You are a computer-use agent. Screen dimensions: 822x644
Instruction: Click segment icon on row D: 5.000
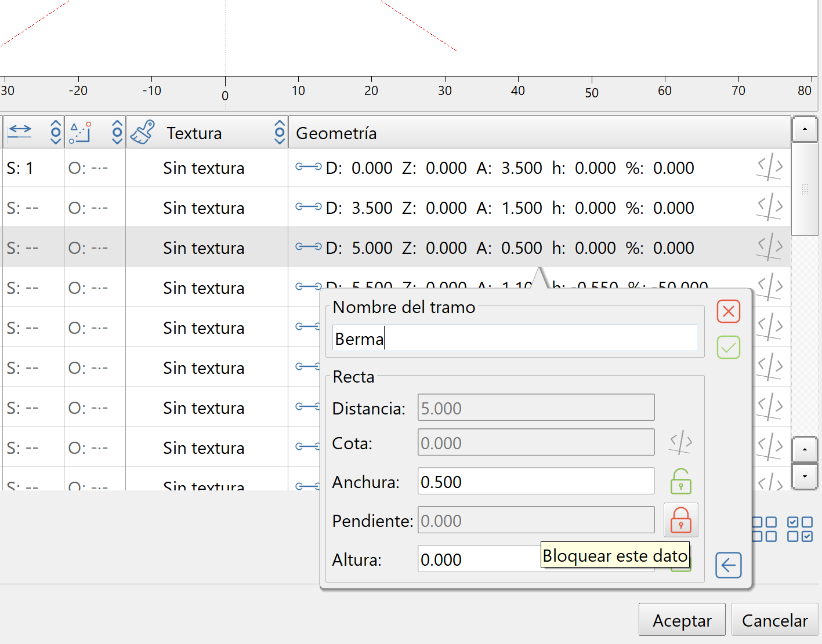click(308, 246)
